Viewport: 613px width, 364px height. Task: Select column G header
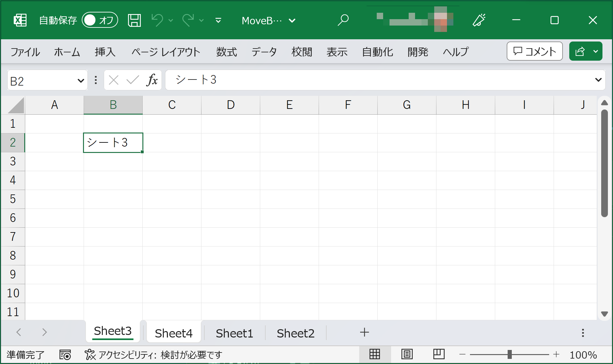407,105
